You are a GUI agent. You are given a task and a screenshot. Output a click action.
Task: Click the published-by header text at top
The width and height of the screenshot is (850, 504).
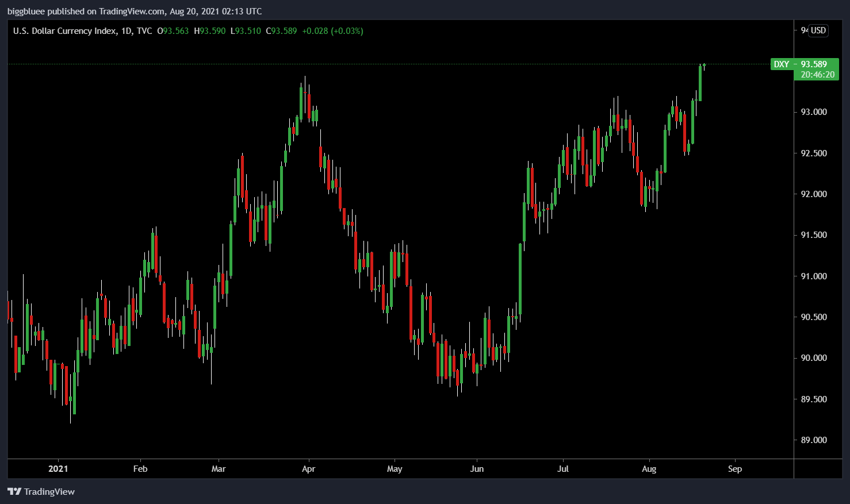(x=135, y=11)
